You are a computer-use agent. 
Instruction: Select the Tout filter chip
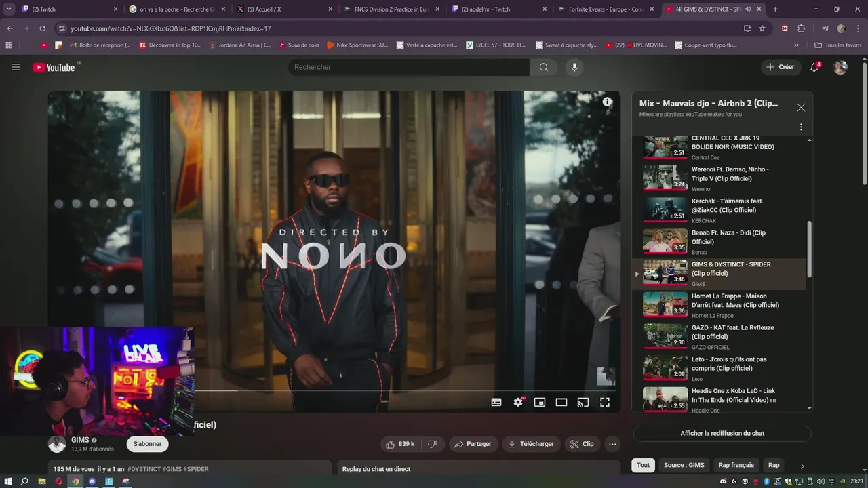point(643,465)
